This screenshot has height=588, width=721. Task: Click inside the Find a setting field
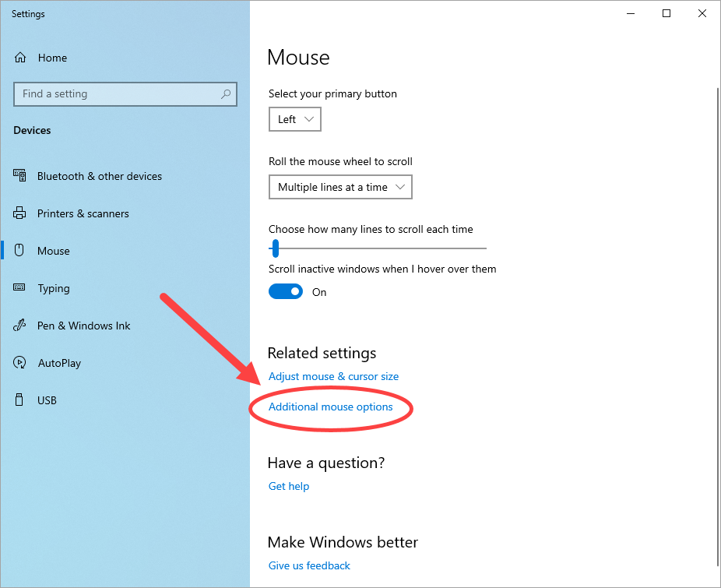coord(117,93)
